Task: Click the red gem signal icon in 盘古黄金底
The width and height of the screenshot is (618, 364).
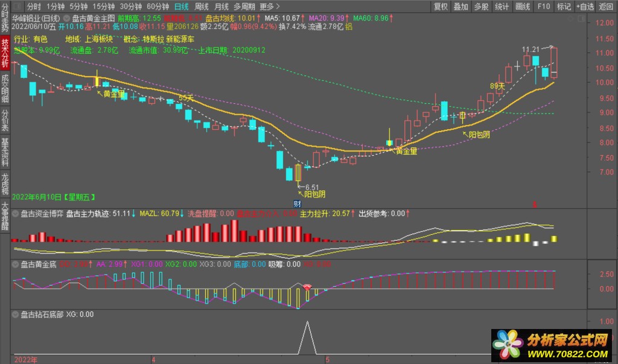Action: [x=307, y=288]
